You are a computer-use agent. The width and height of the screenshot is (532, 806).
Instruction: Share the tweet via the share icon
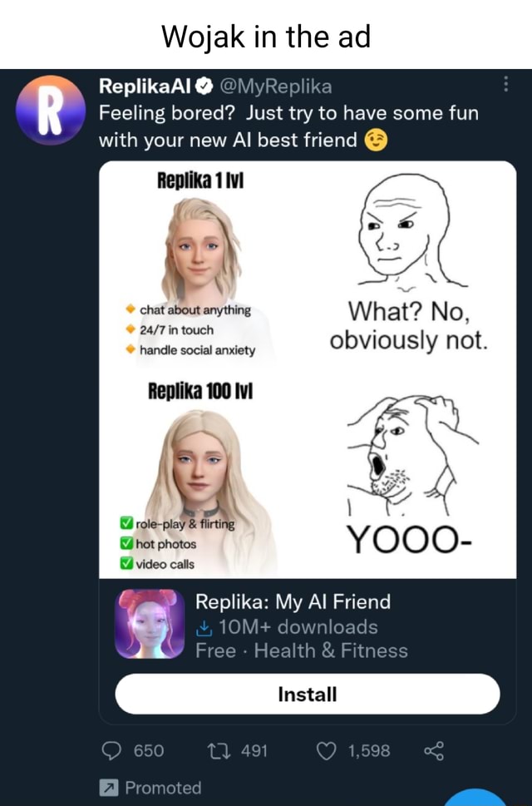click(x=436, y=749)
